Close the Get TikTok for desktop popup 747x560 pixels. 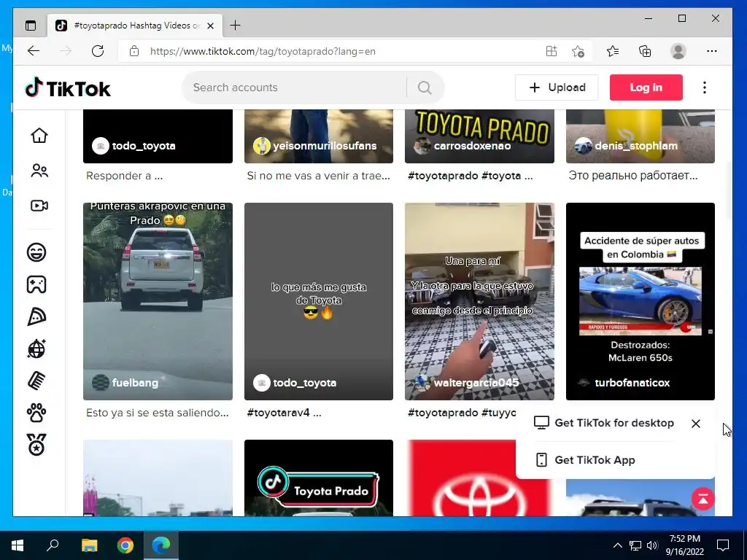click(696, 424)
